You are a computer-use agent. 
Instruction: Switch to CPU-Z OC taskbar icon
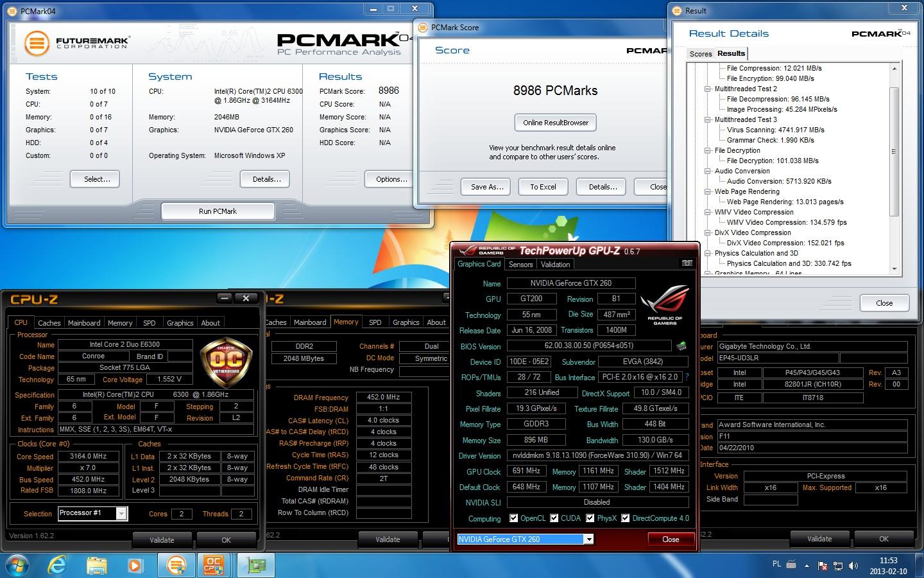click(214, 565)
